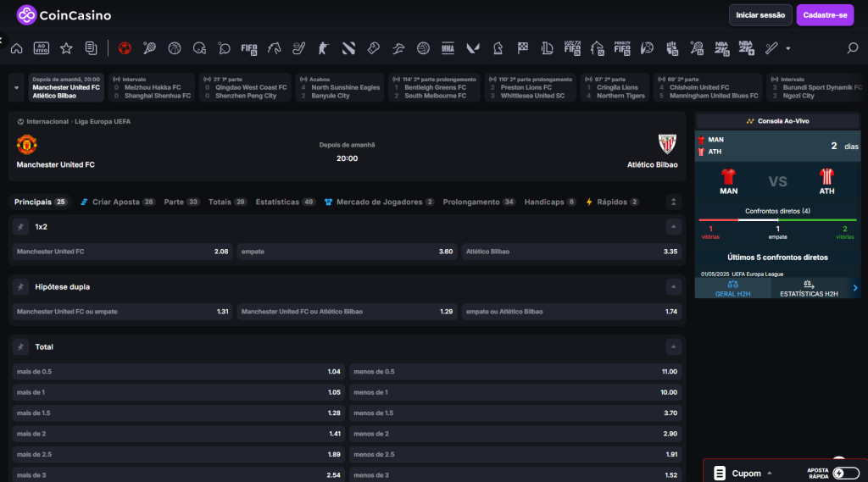The width and height of the screenshot is (868, 482).
Task: Open the Ao Vivo live section
Action: (42, 48)
